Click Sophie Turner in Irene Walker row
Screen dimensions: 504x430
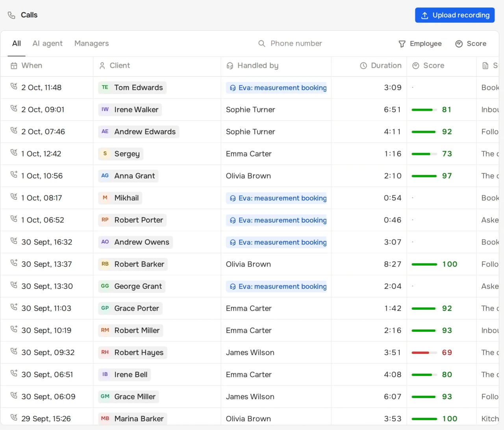(x=250, y=110)
